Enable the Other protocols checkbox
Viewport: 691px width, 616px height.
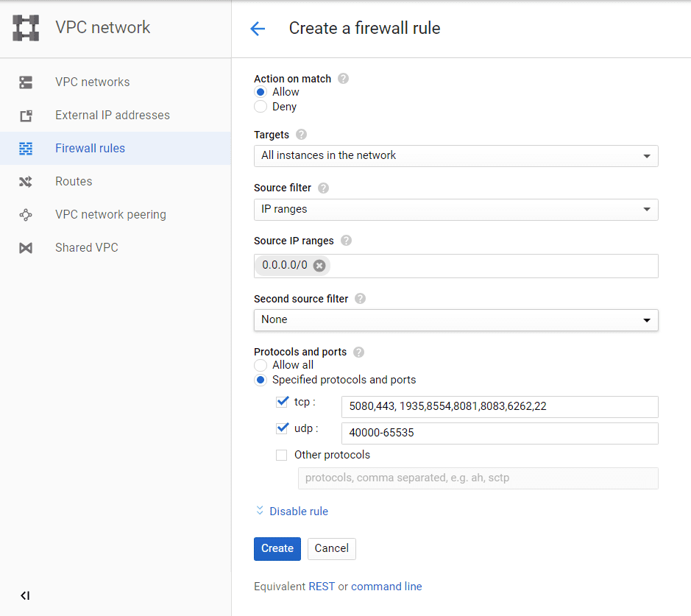pyautogui.click(x=282, y=455)
